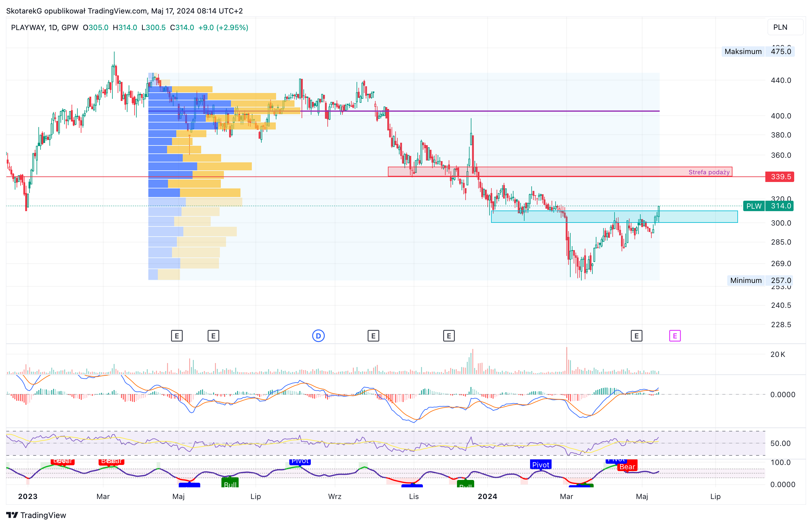Image resolution: width=812 pixels, height=526 pixels.
Task: Click the Maksimum 475.0 label
Action: (758, 52)
